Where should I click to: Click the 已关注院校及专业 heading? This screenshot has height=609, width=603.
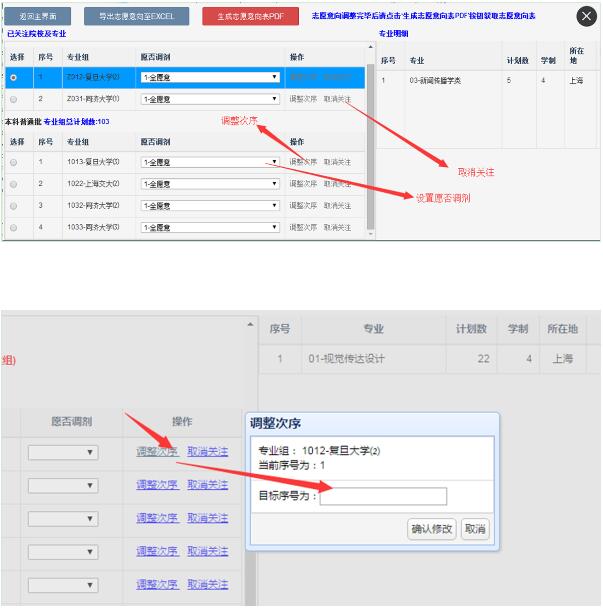[x=36, y=34]
